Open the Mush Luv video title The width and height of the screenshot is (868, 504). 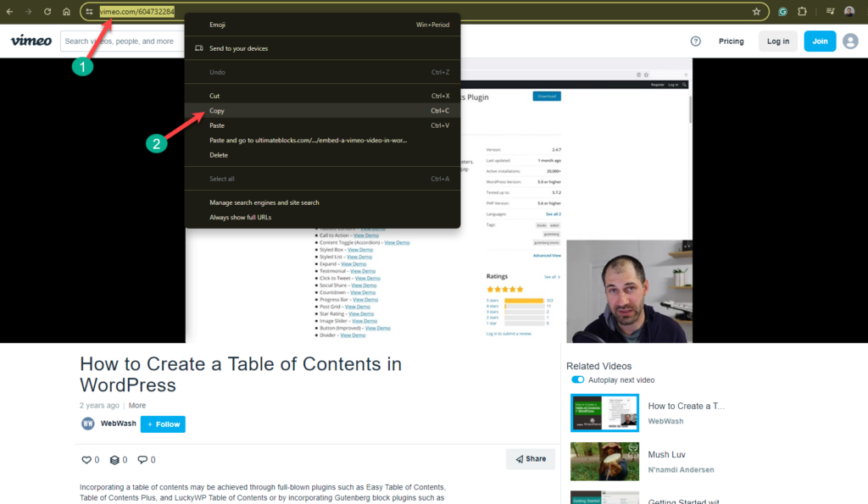tap(666, 454)
